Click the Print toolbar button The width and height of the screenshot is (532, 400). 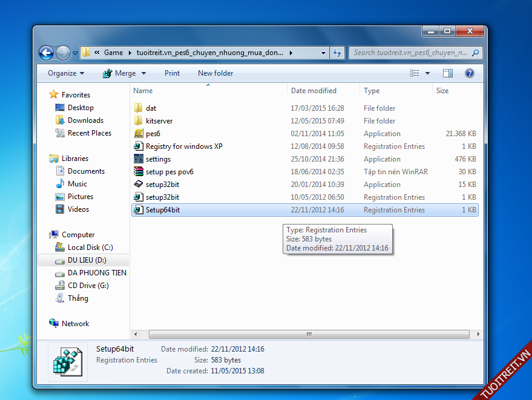click(x=172, y=73)
